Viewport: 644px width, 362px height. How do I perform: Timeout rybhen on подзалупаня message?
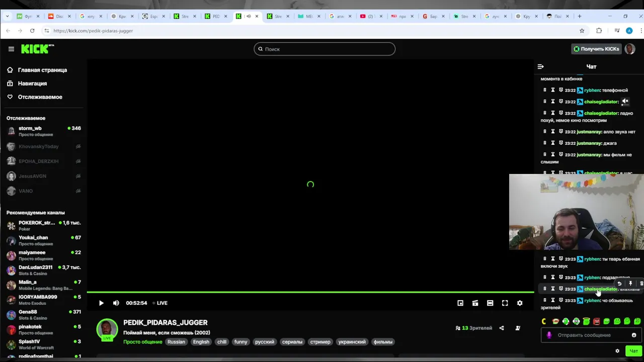[x=552, y=278]
